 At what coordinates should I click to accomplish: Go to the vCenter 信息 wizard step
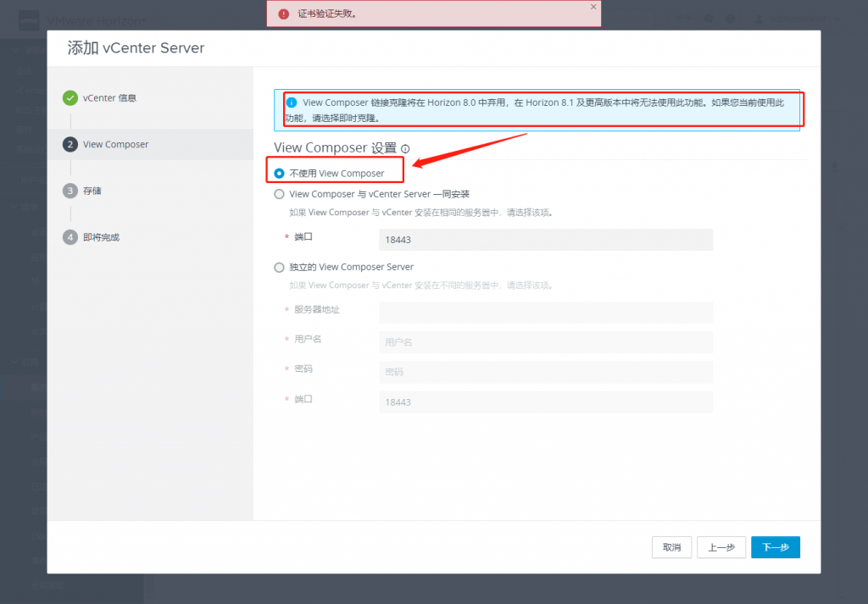pos(109,98)
